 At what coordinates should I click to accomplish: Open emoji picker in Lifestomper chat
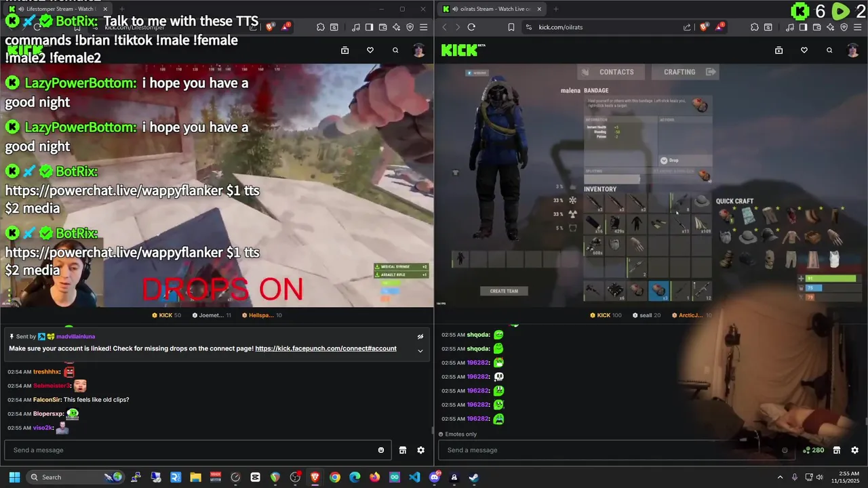381,450
